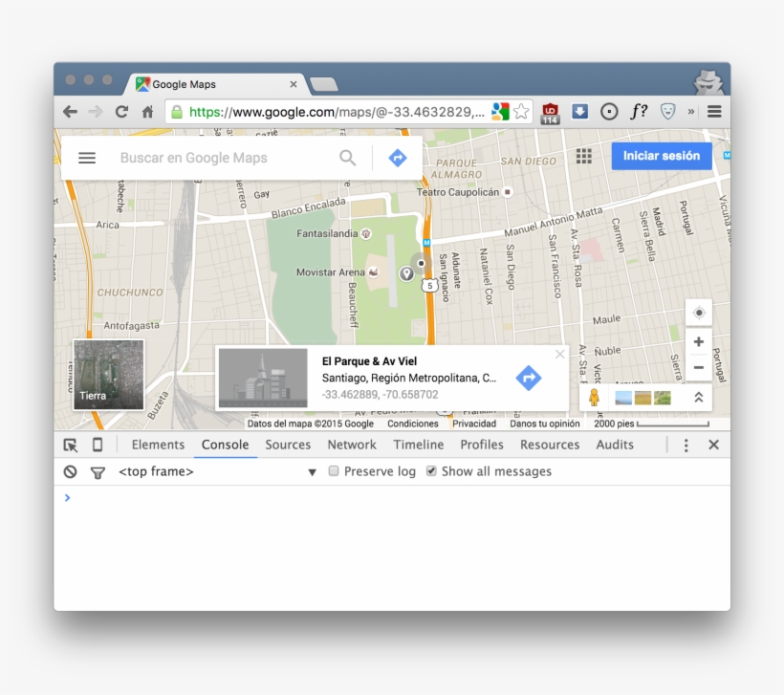The height and width of the screenshot is (695, 784).
Task: Center the map on your location
Action: click(699, 313)
